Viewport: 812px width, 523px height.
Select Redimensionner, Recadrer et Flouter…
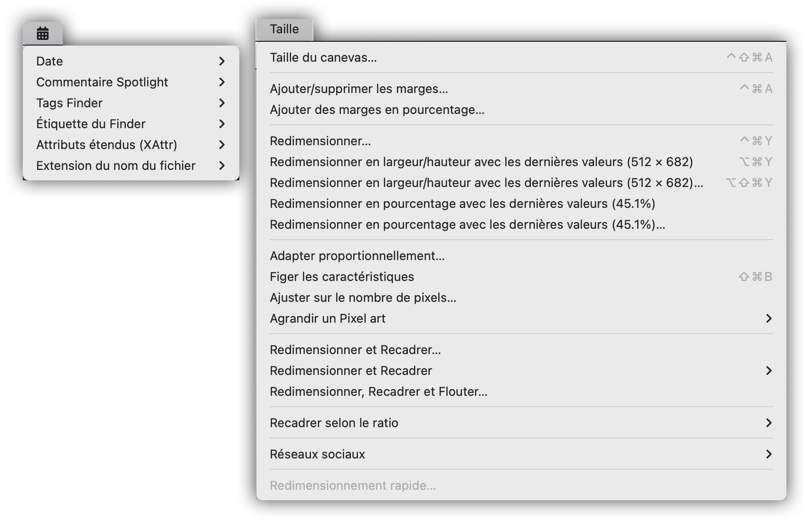pos(378,392)
